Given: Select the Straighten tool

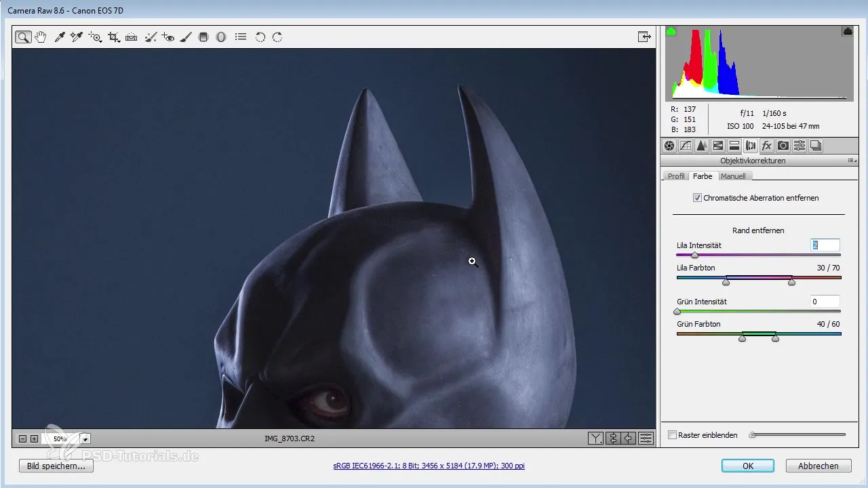Looking at the screenshot, I should tap(132, 37).
